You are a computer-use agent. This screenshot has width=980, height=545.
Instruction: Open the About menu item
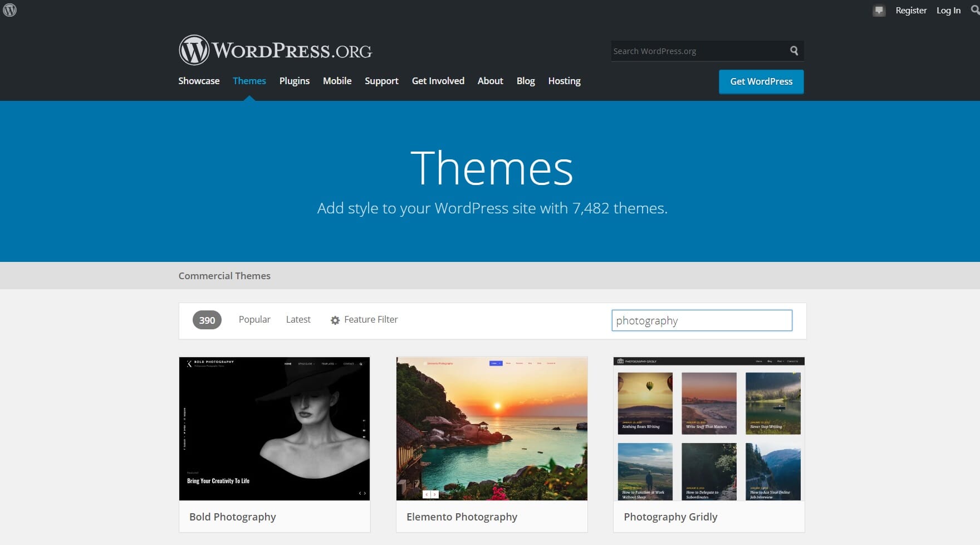click(490, 81)
